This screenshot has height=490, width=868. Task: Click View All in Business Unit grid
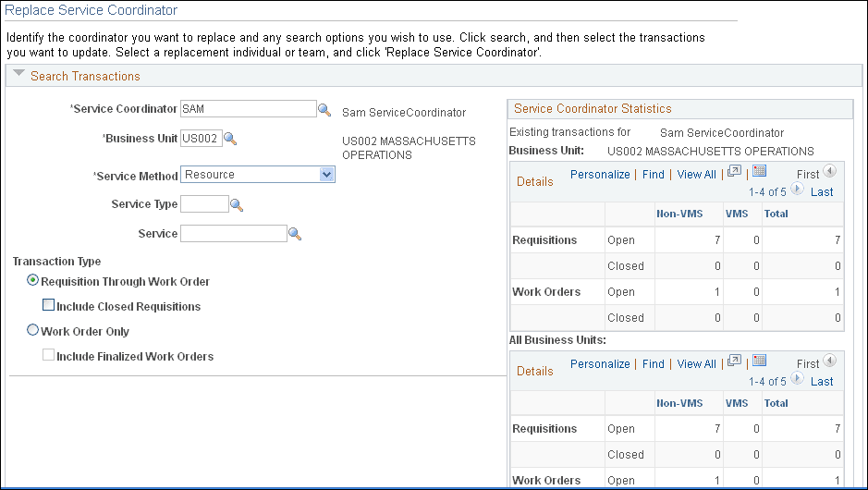tap(696, 175)
